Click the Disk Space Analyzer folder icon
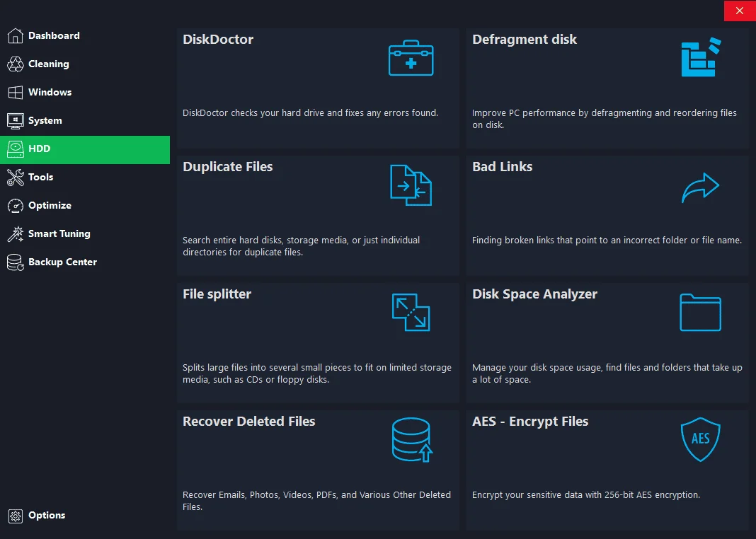756x539 pixels. (x=701, y=312)
